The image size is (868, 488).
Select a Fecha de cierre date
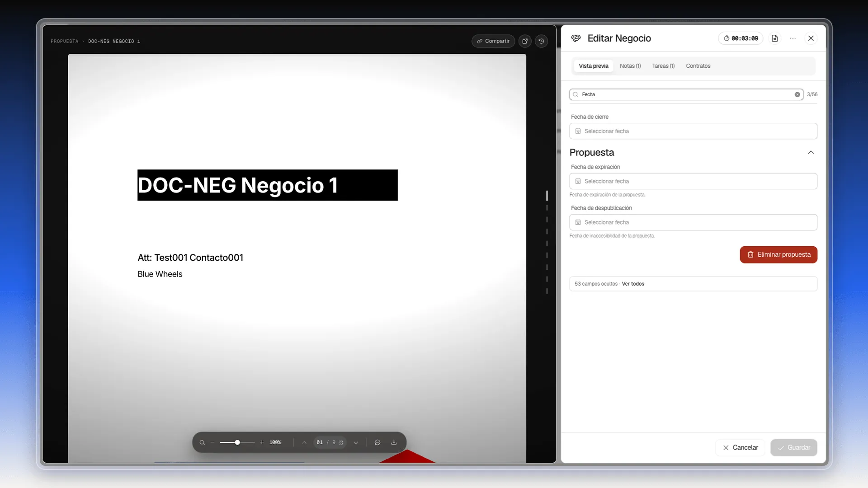[693, 131]
